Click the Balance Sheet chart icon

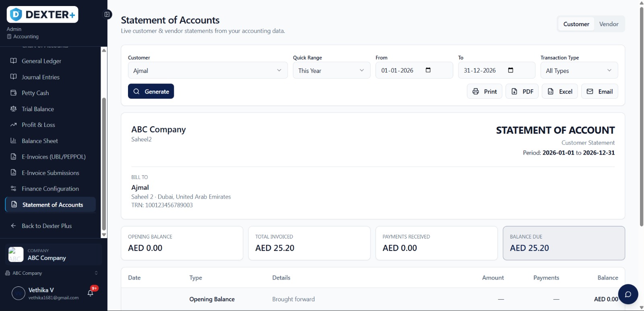pos(13,141)
